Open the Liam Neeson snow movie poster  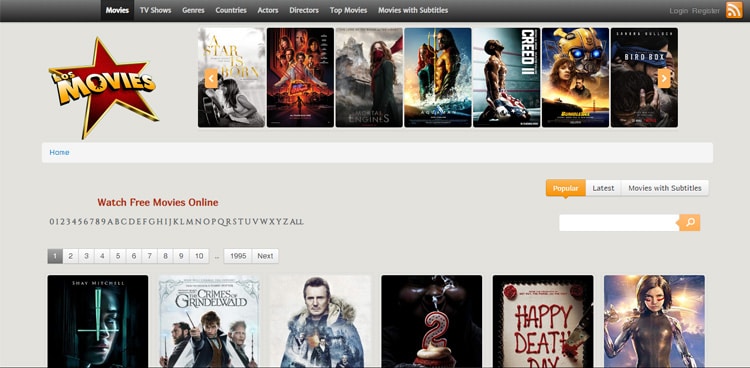[320, 321]
